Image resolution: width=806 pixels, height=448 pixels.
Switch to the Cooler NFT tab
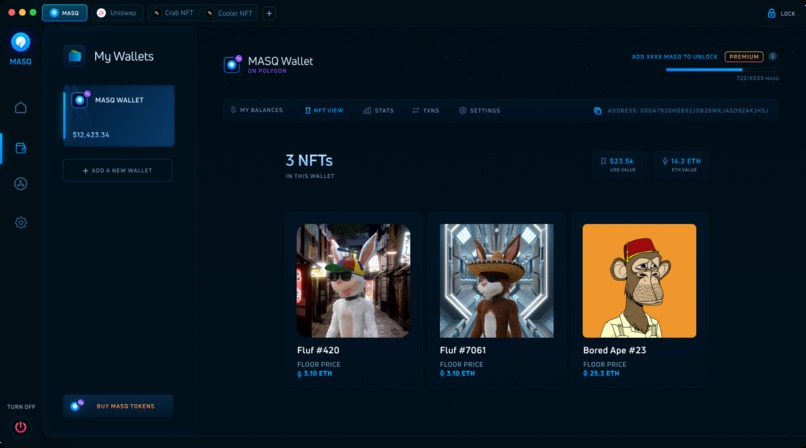click(x=229, y=13)
